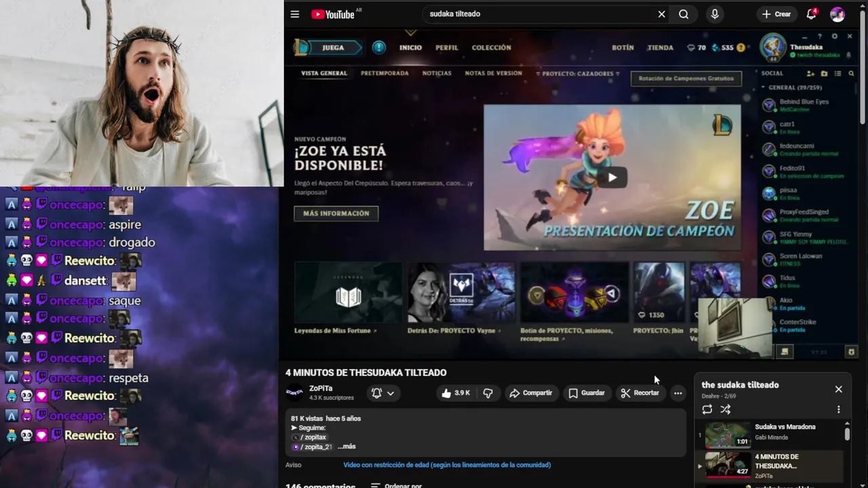Viewport: 868px width, 488px height.
Task: Open PROYECTO: Jhin 1350 card
Action: point(659,298)
